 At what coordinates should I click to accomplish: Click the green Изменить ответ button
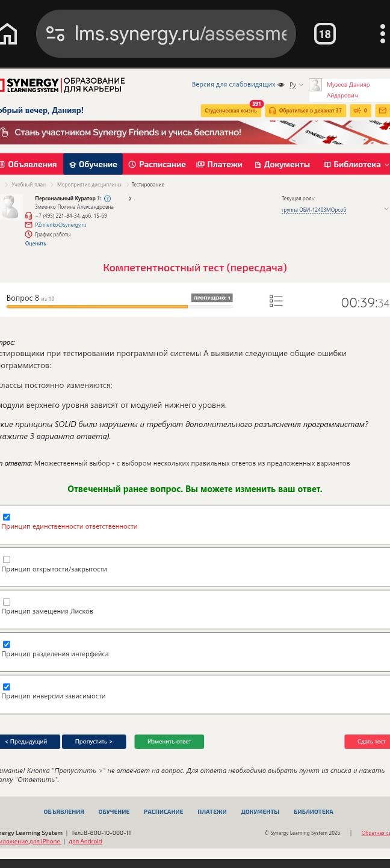tap(169, 742)
